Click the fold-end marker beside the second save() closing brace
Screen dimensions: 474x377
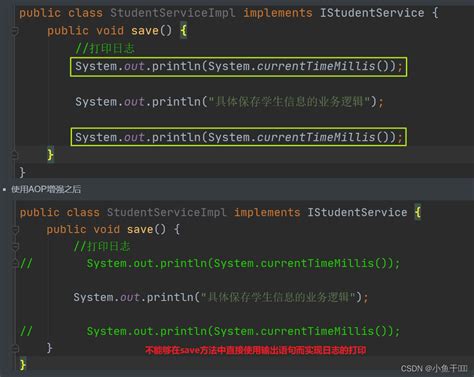pyautogui.click(x=15, y=348)
